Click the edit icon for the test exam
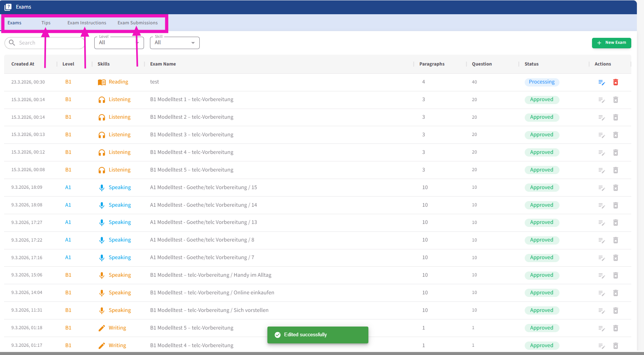 (x=601, y=82)
